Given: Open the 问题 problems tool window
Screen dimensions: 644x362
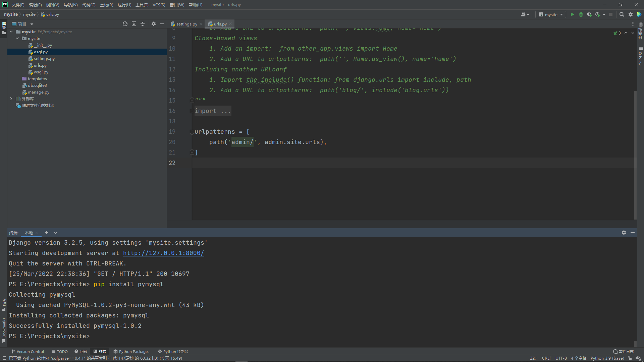Looking at the screenshot, I should 81,352.
